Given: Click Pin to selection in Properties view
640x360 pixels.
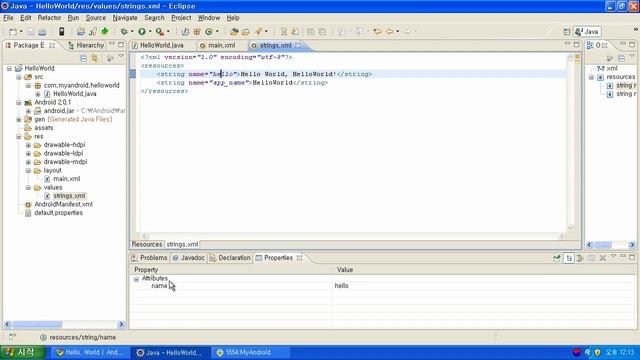Looking at the screenshot, I should 557,258.
